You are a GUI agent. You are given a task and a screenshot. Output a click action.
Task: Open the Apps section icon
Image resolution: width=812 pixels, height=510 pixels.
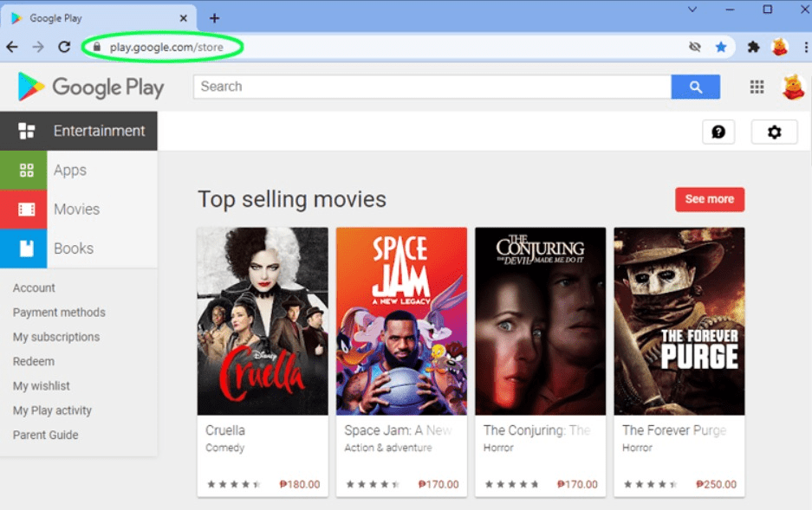click(x=24, y=170)
